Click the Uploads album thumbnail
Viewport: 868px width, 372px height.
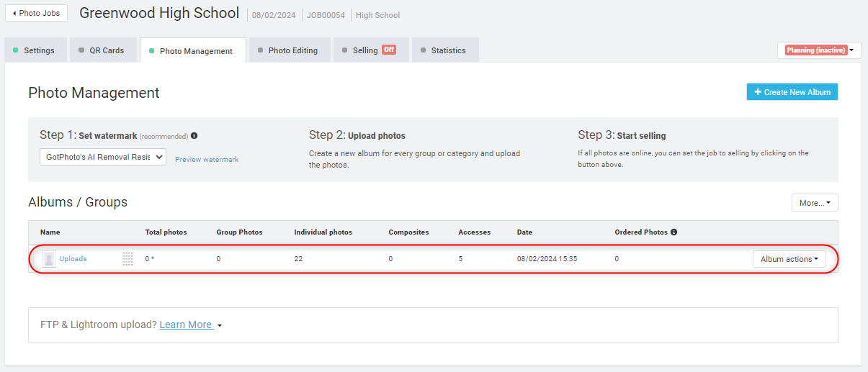coord(49,259)
